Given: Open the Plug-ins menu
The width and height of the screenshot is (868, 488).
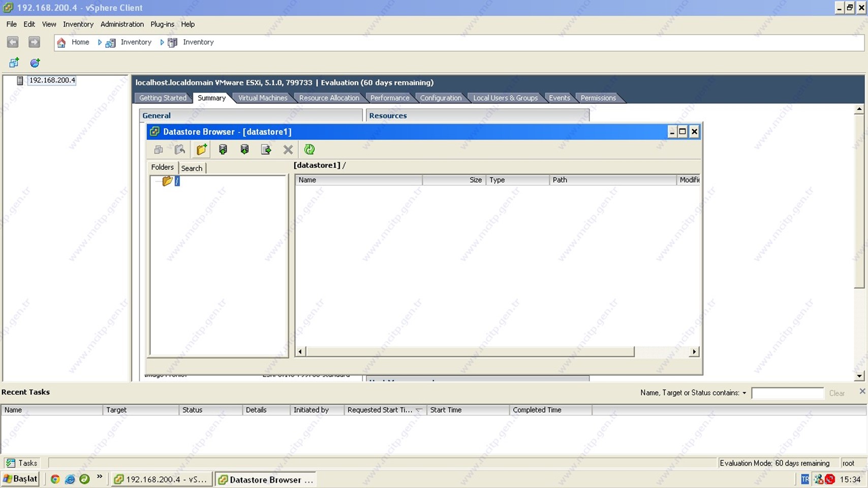Looking at the screenshot, I should click(x=162, y=24).
